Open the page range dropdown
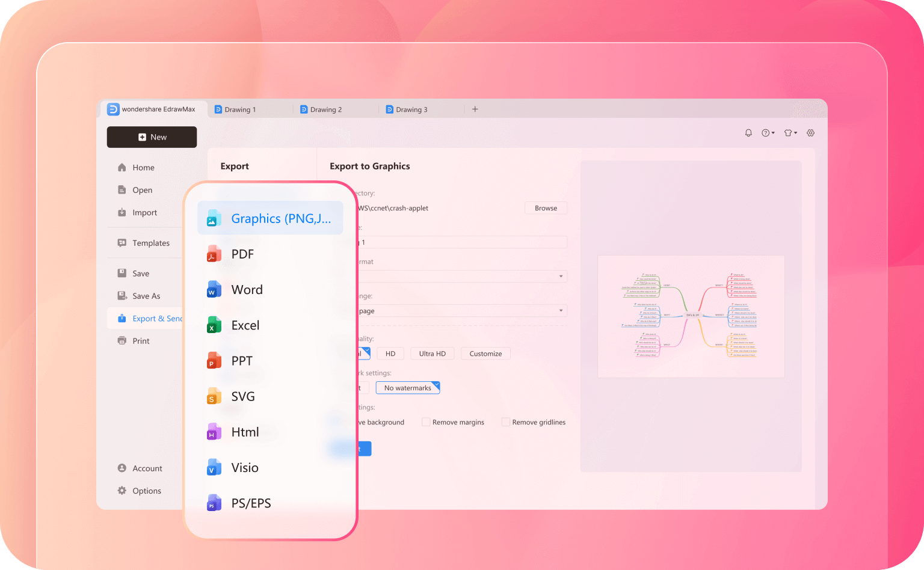924x570 pixels. 561,311
